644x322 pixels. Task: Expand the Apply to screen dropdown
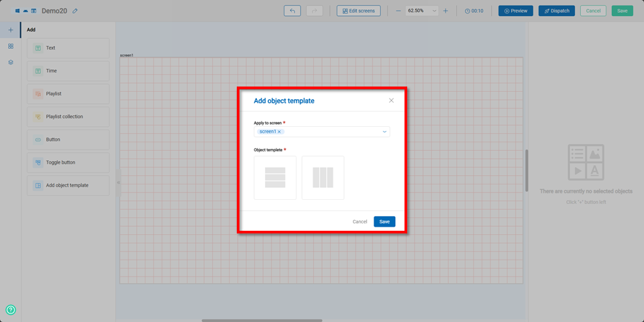point(384,132)
